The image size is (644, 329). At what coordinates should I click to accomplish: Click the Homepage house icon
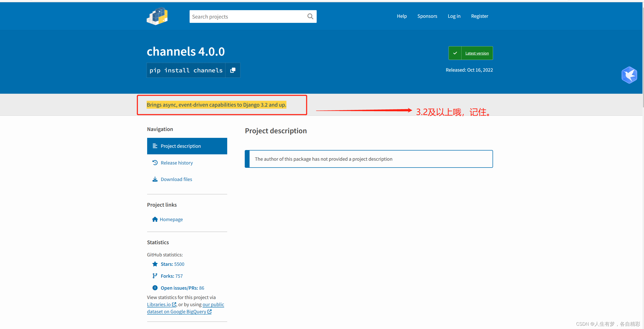pyautogui.click(x=155, y=219)
